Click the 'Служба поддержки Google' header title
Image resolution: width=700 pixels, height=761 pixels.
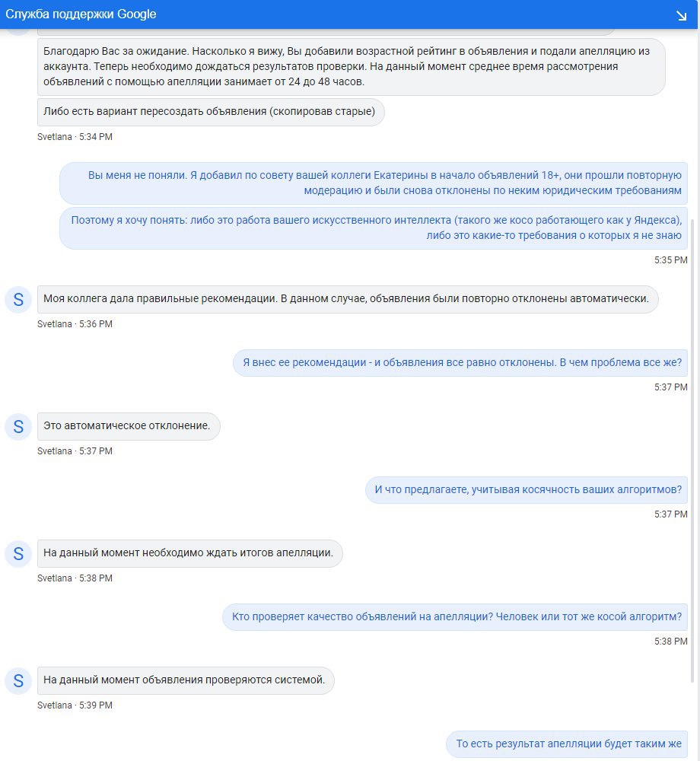(81, 14)
